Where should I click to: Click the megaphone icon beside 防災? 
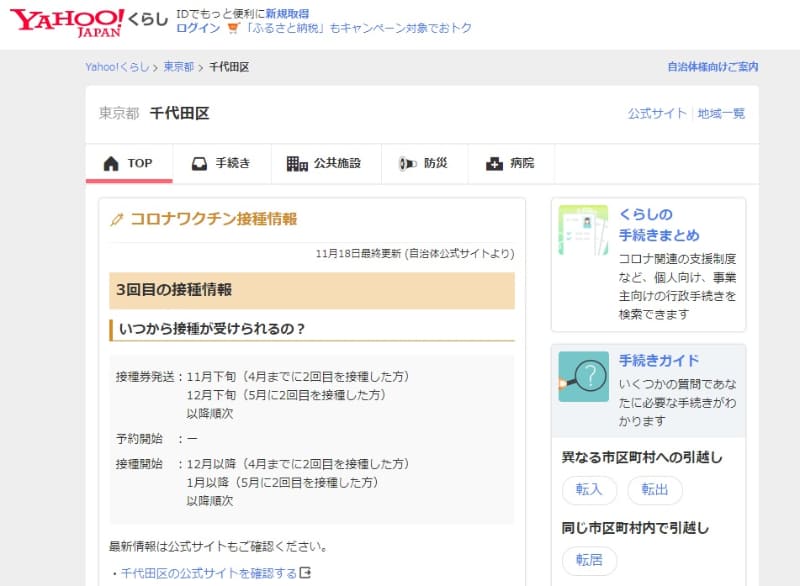click(x=407, y=164)
